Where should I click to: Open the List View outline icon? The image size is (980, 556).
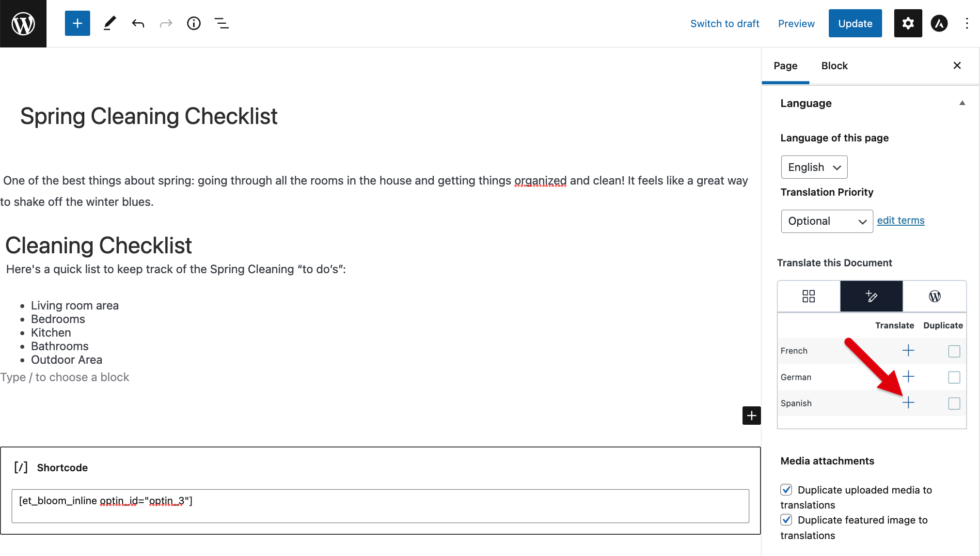click(x=221, y=23)
